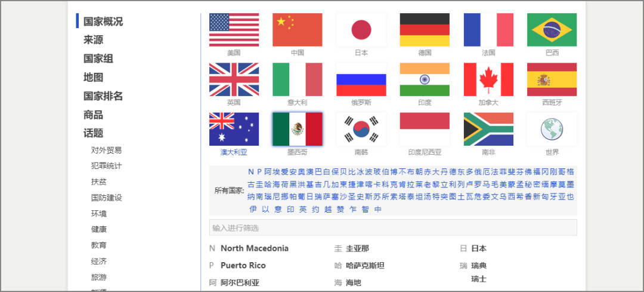
Task: Open the Brazil flag (巴西)
Action: pos(552,30)
